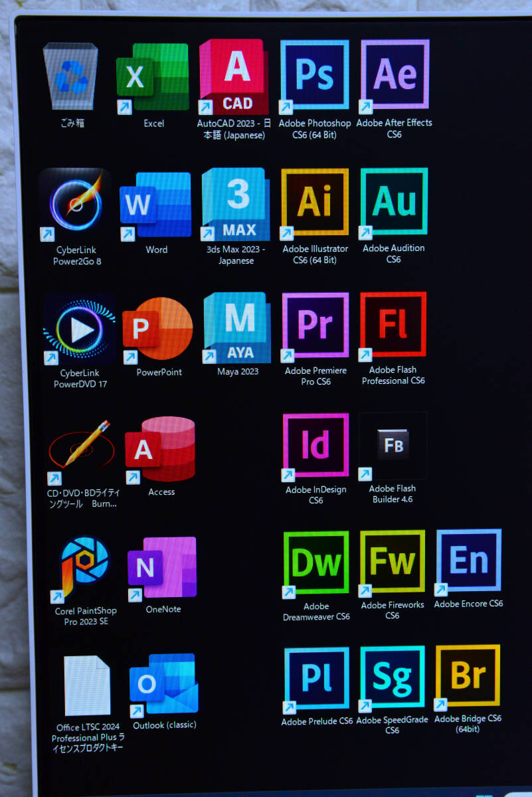Select Adobe Premiere Pro CS6 icon
Screen dimensions: 532x797
[315, 327]
